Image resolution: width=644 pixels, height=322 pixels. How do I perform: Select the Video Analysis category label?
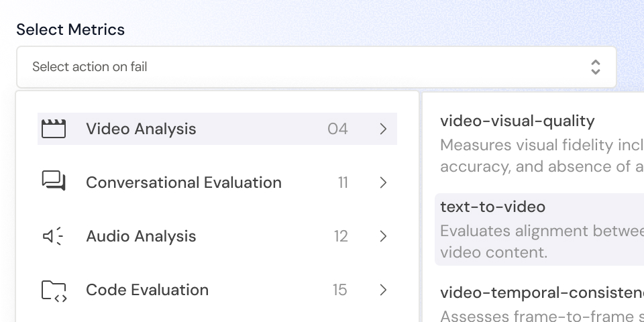pyautogui.click(x=141, y=129)
